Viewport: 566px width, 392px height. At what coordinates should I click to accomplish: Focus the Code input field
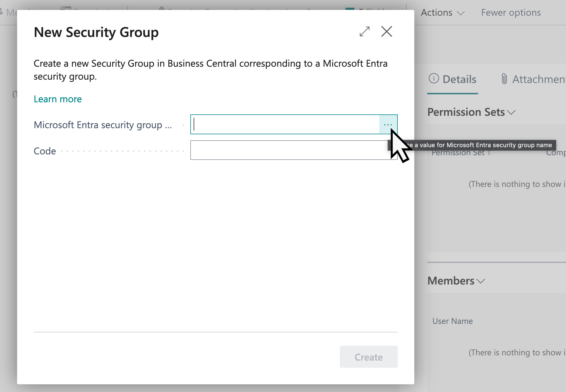click(x=290, y=151)
